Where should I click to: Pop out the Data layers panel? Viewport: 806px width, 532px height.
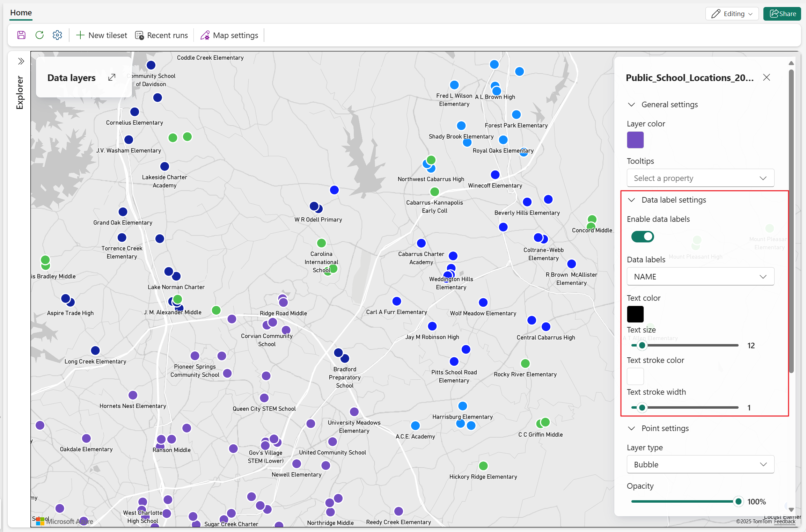click(112, 77)
